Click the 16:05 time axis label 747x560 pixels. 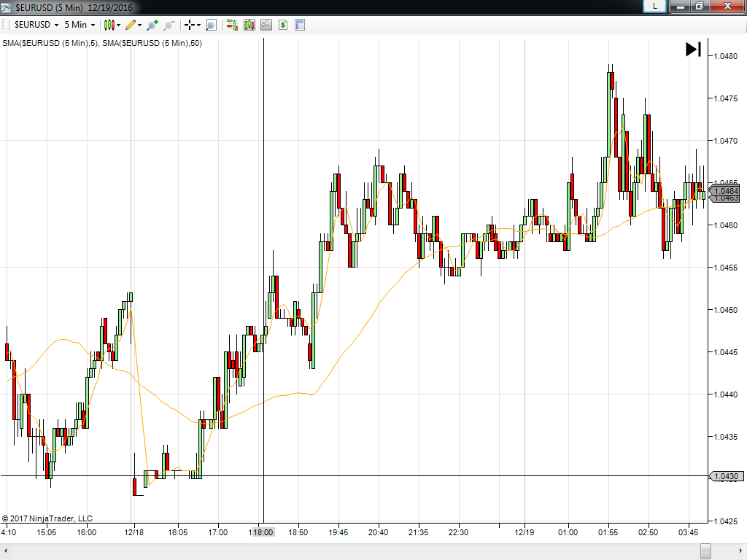pyautogui.click(x=178, y=532)
